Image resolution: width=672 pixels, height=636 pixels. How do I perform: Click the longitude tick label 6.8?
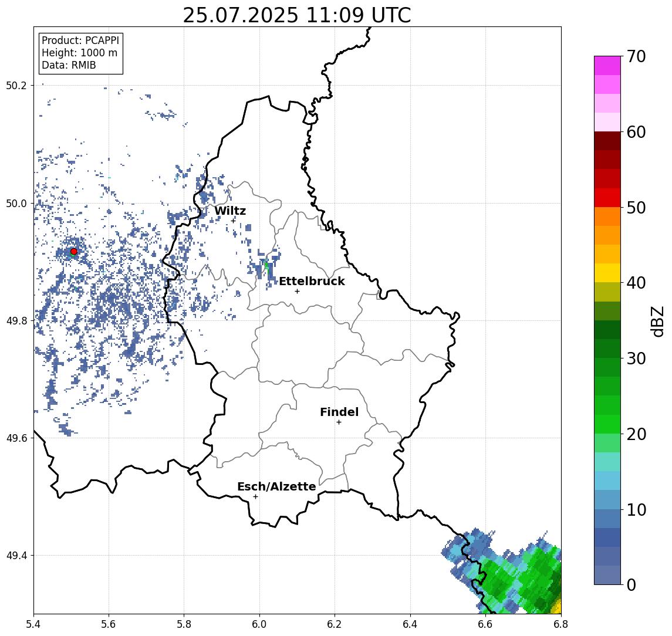coord(560,624)
